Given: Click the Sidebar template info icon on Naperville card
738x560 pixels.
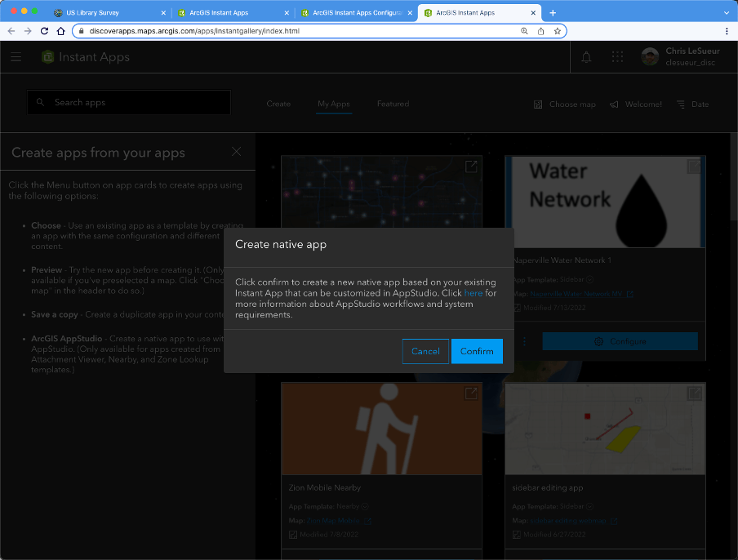Looking at the screenshot, I should (x=589, y=279).
